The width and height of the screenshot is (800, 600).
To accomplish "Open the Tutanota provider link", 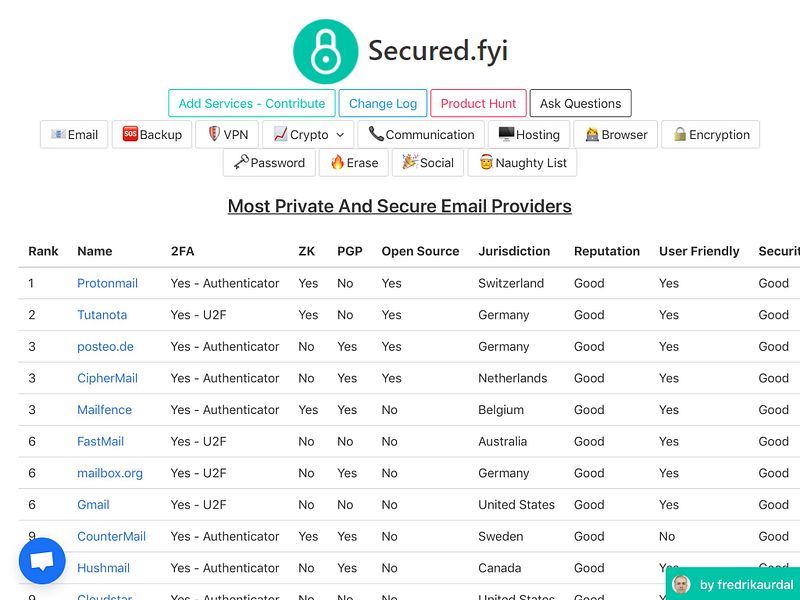I will point(100,315).
